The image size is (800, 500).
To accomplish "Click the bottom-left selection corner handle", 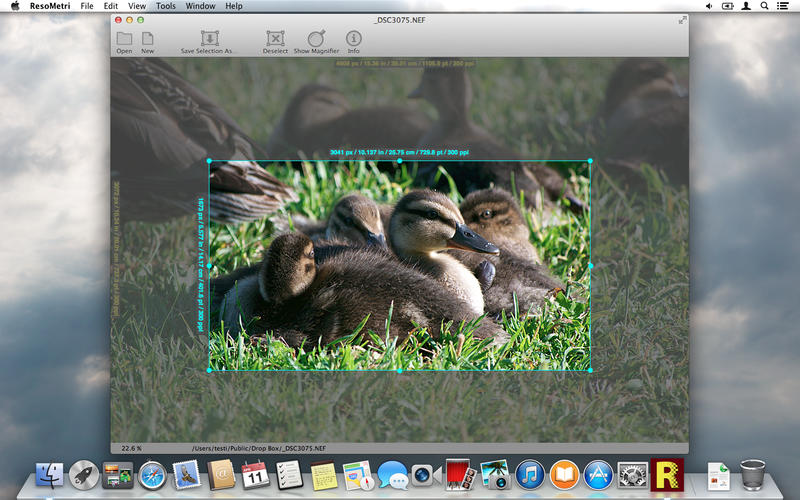I will pyautogui.click(x=209, y=370).
